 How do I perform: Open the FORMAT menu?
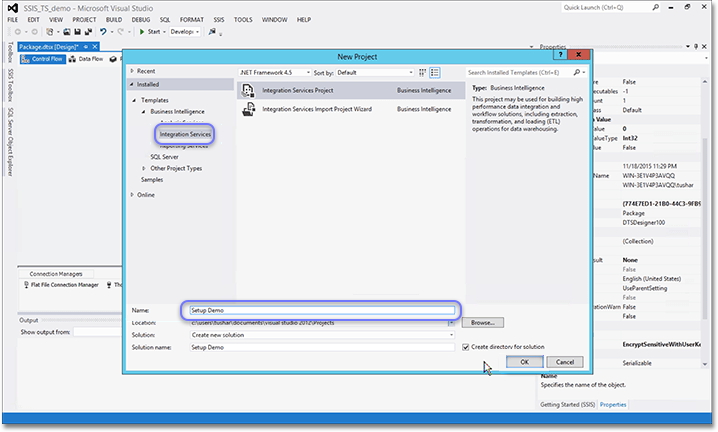click(191, 20)
